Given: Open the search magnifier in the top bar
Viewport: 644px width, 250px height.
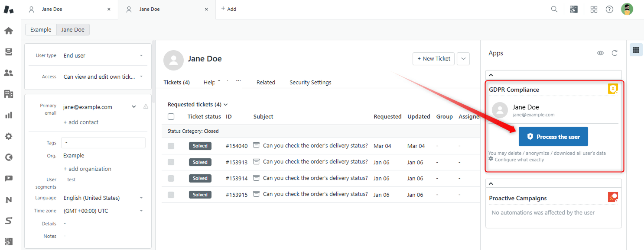Looking at the screenshot, I should 554,9.
